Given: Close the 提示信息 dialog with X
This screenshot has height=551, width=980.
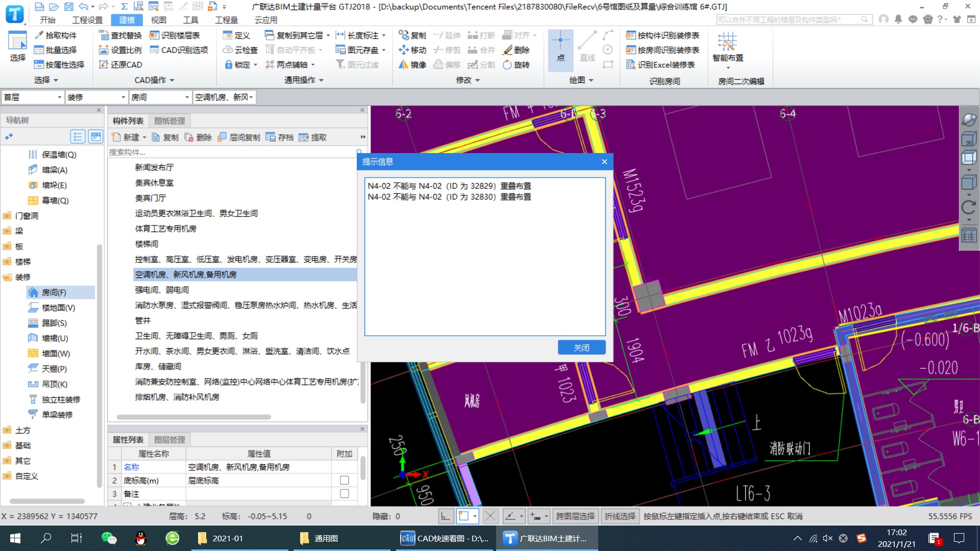Looking at the screenshot, I should click(604, 162).
